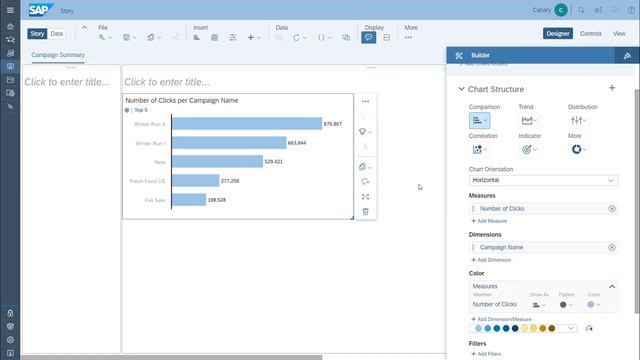The height and width of the screenshot is (360, 640).
Task: Open the Controls tab
Action: (x=591, y=33)
